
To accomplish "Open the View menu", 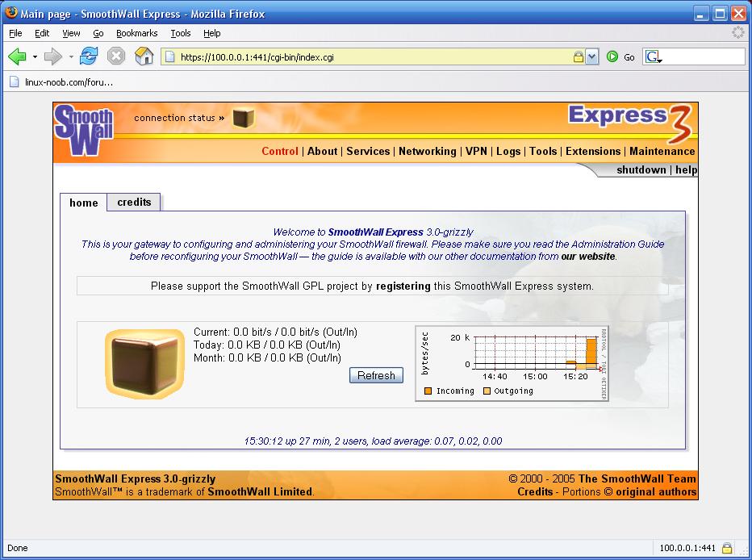I will pos(71,33).
